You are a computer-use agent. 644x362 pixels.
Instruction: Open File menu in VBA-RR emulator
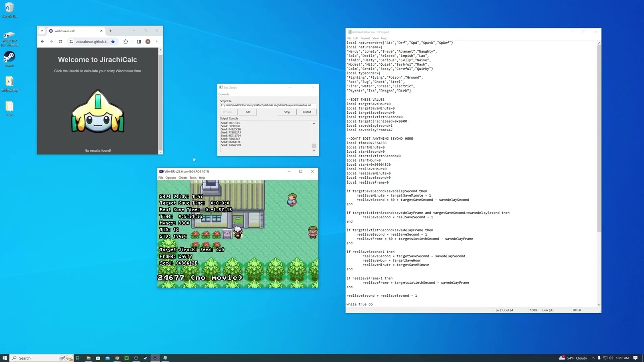click(161, 178)
